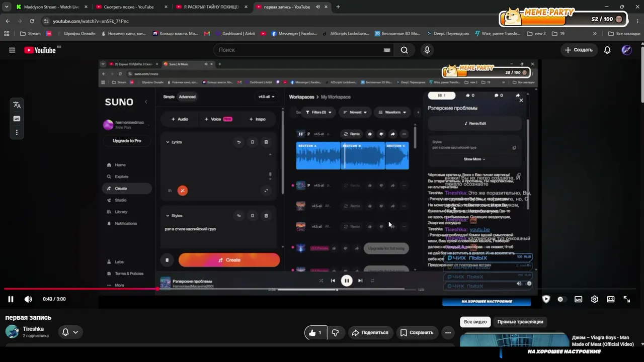Close the первая запись tab

pos(326,7)
